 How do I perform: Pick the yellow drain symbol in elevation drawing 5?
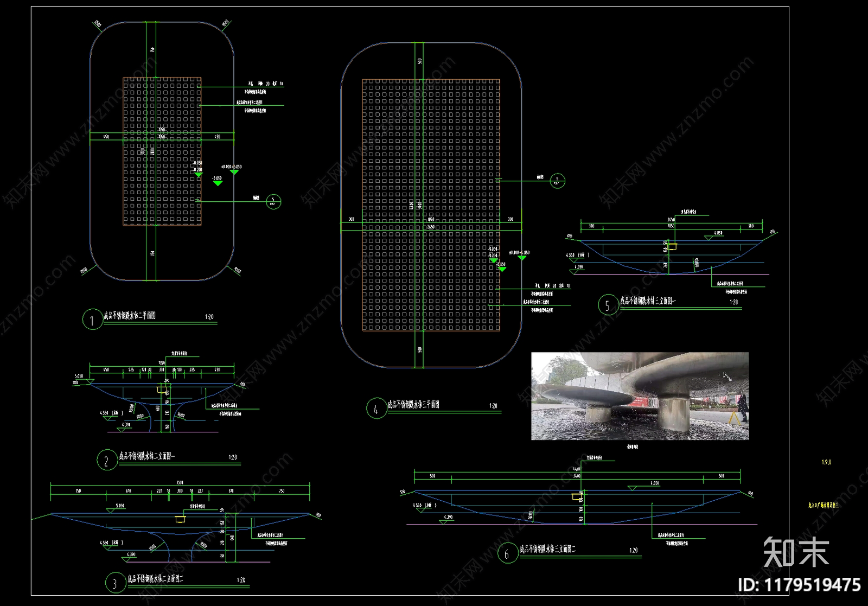click(x=672, y=246)
